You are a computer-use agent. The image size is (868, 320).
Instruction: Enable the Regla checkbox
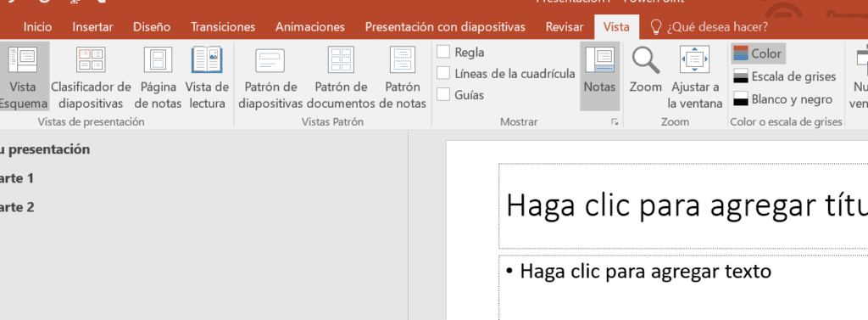[x=442, y=52]
